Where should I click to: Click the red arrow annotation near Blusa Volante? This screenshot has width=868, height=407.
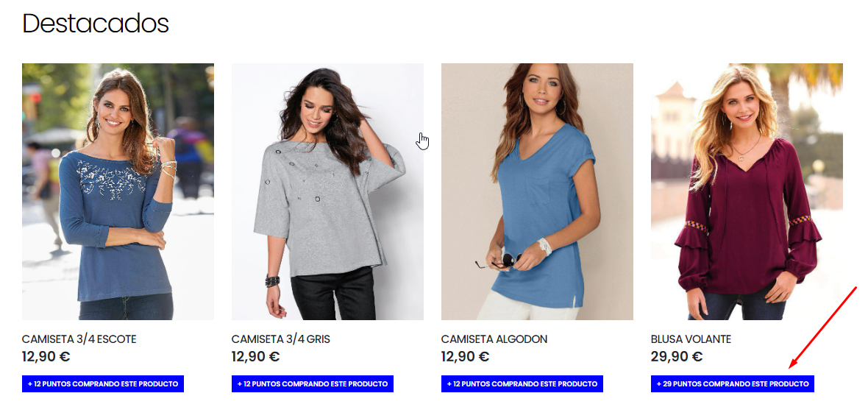click(x=822, y=328)
